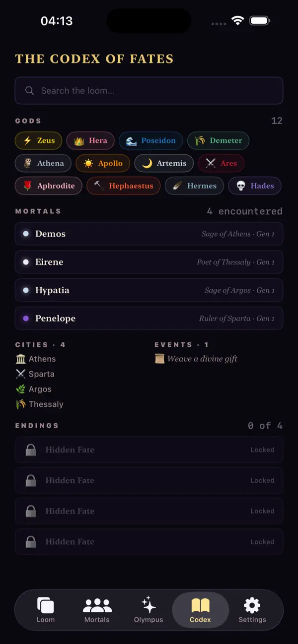Image resolution: width=298 pixels, height=644 pixels.
Task: Open the Mortals tab icon
Action: click(97, 605)
